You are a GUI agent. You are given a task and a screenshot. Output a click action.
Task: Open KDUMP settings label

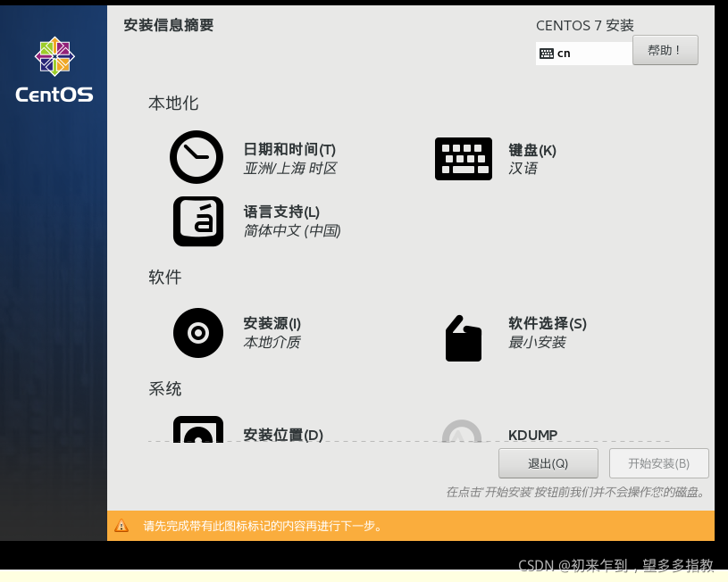tap(532, 435)
